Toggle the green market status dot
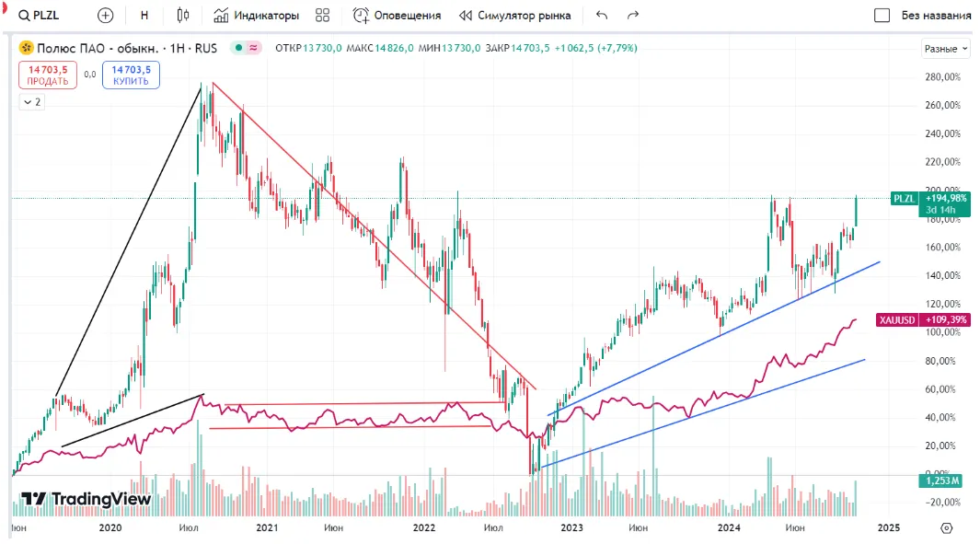The height and width of the screenshot is (544, 980). pyautogui.click(x=238, y=48)
